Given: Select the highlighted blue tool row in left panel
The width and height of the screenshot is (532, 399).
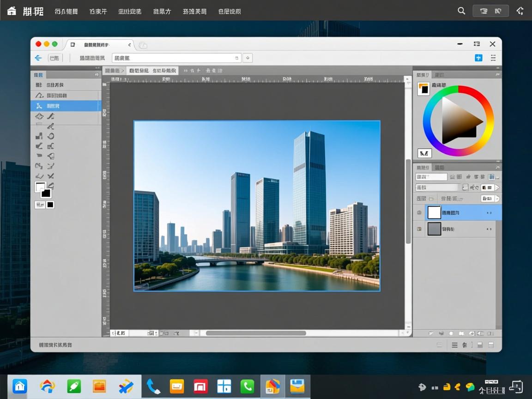Looking at the screenshot, I should pyautogui.click(x=65, y=106).
